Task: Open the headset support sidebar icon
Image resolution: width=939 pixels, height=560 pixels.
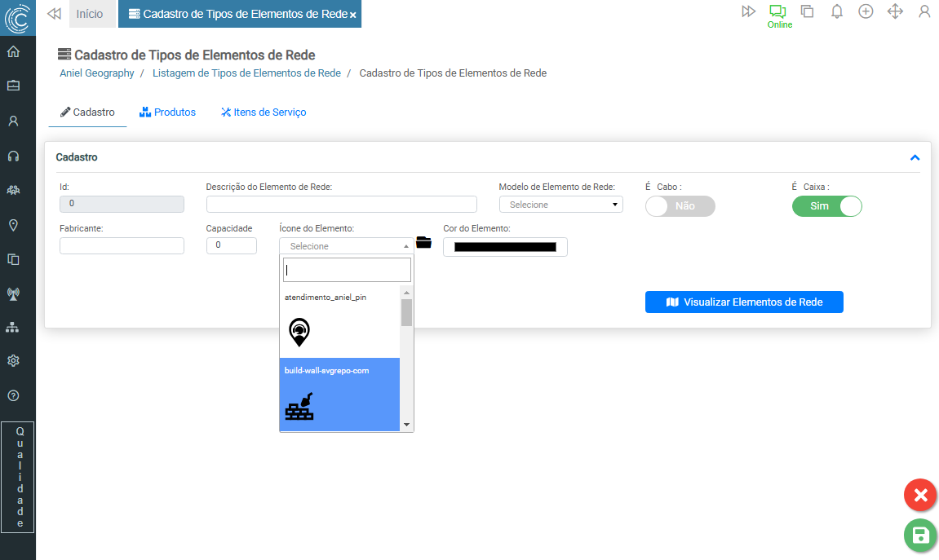Action: coord(13,156)
